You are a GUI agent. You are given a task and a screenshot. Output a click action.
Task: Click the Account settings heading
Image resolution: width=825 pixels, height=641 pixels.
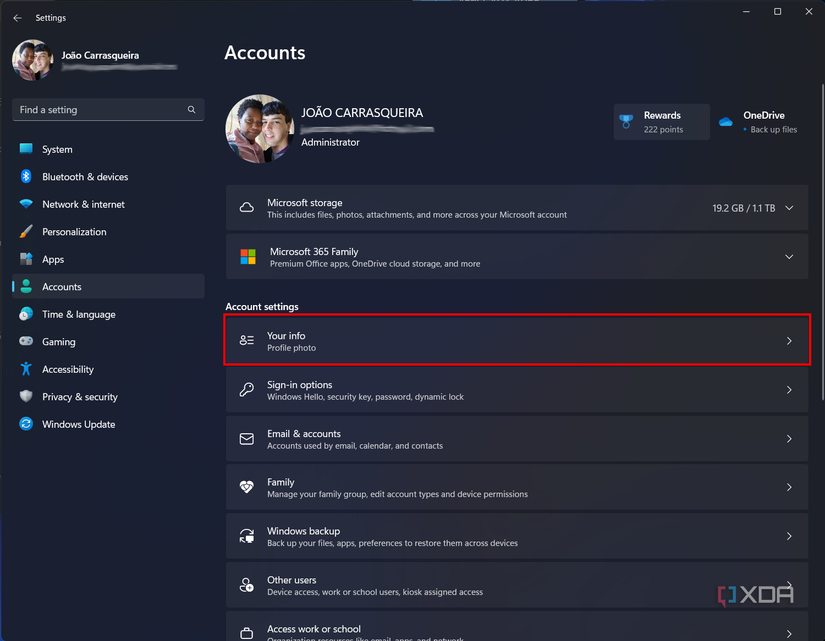[261, 306]
